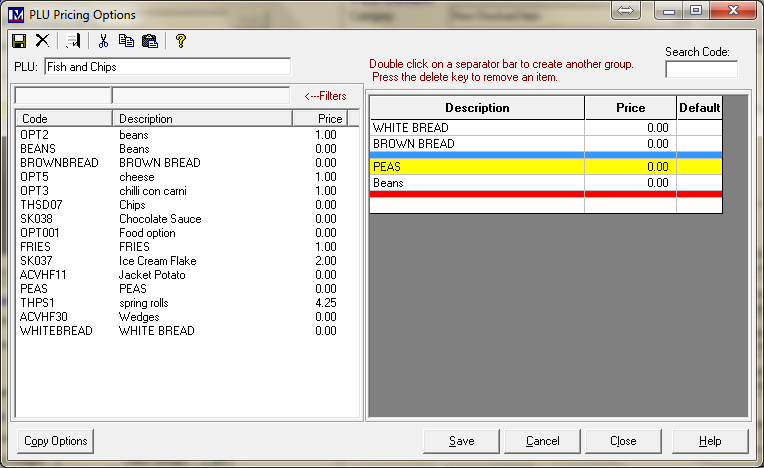The height and width of the screenshot is (468, 764).
Task: Click the Save button
Action: point(461,441)
